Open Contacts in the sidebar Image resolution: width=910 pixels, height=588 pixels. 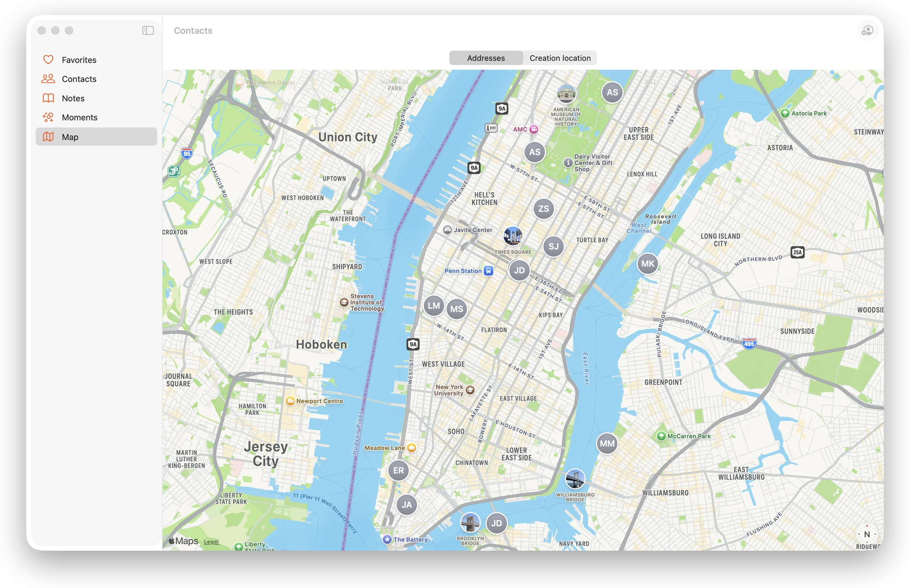[96, 79]
